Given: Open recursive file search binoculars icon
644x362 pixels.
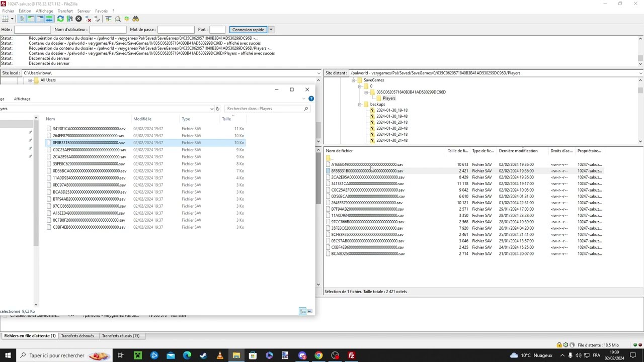Looking at the screenshot, I should pyautogui.click(x=136, y=19).
